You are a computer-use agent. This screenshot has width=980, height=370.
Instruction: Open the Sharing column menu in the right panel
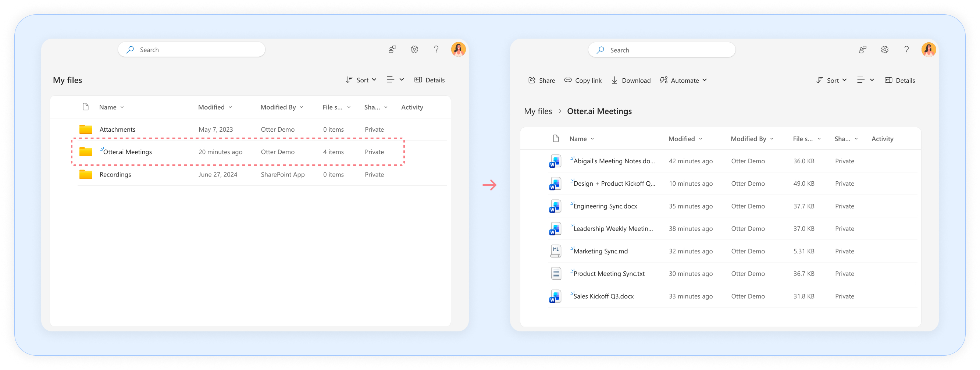tap(846, 139)
